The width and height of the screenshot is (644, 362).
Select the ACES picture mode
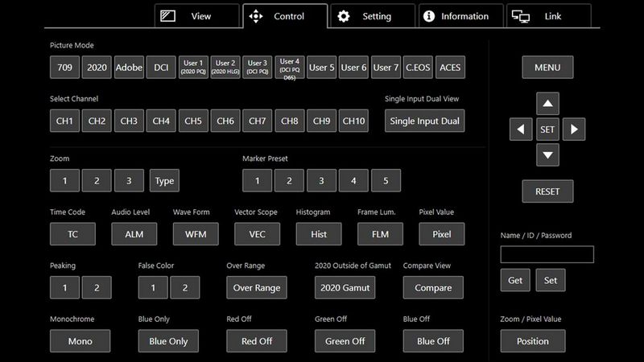[449, 68]
